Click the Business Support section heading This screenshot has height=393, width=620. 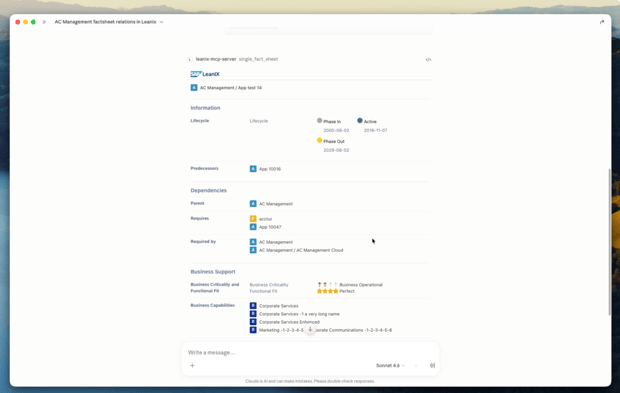click(x=213, y=272)
